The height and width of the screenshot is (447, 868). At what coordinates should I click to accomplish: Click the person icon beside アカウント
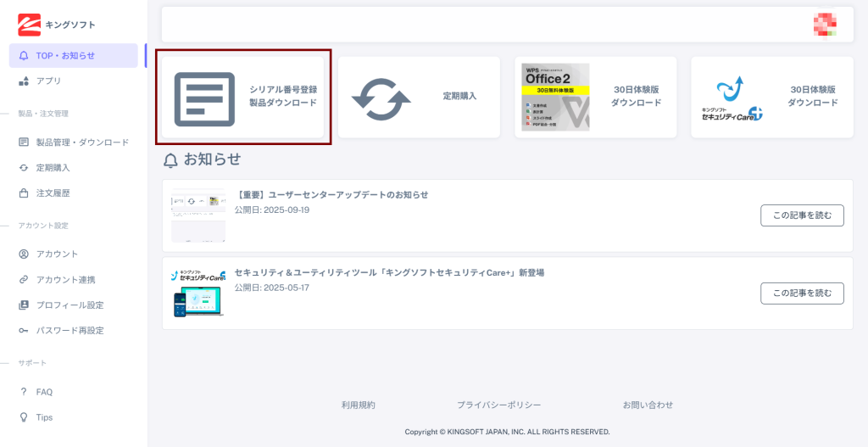(24, 254)
